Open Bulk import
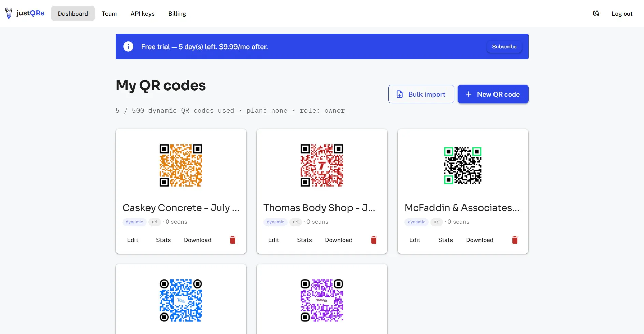 421,94
